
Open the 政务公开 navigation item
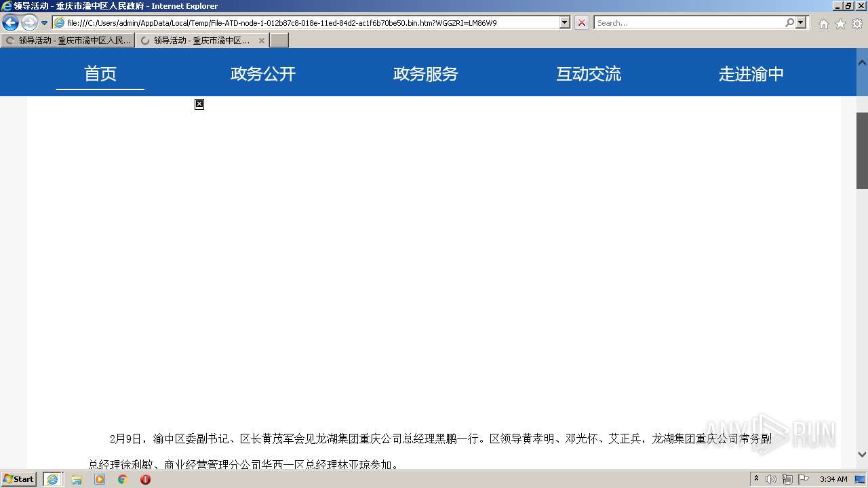click(x=263, y=73)
